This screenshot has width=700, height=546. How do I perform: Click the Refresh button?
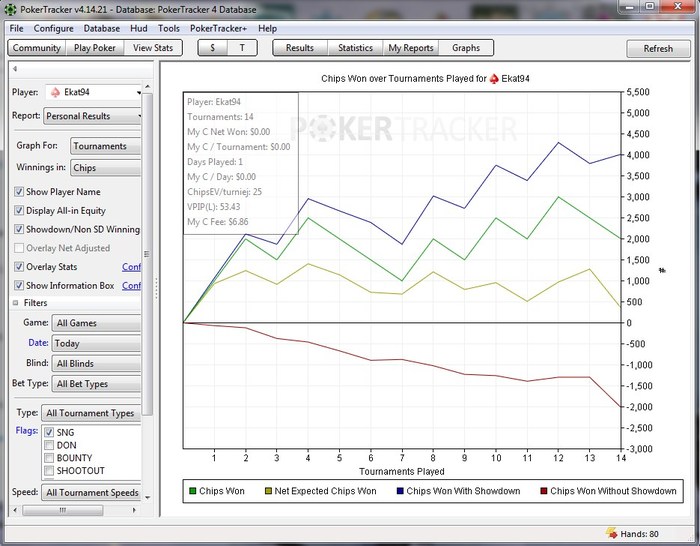coord(658,49)
